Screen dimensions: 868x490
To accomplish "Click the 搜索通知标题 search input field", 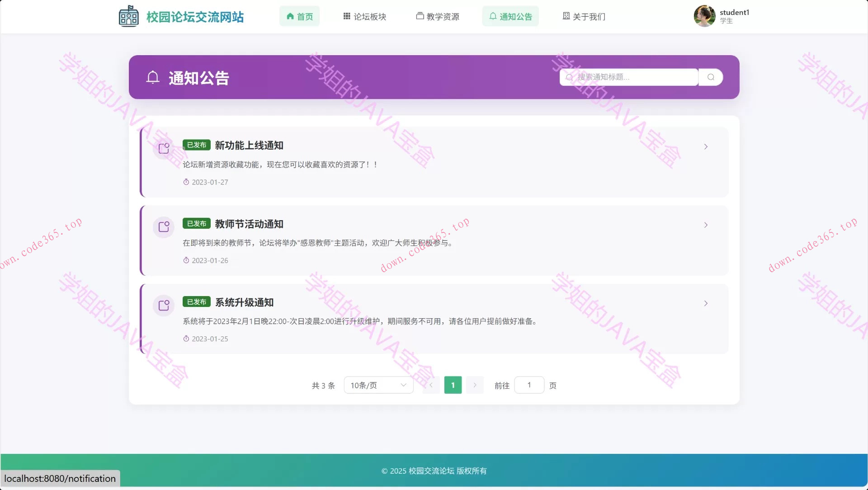I will (628, 77).
